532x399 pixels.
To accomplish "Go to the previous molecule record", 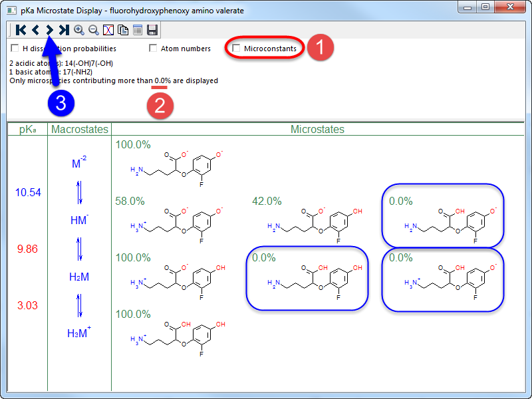I will 35,30.
